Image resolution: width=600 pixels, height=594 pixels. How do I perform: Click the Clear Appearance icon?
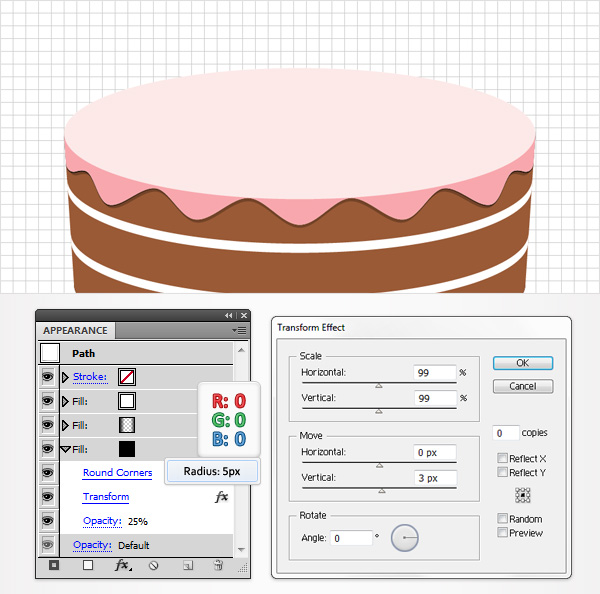(x=153, y=565)
